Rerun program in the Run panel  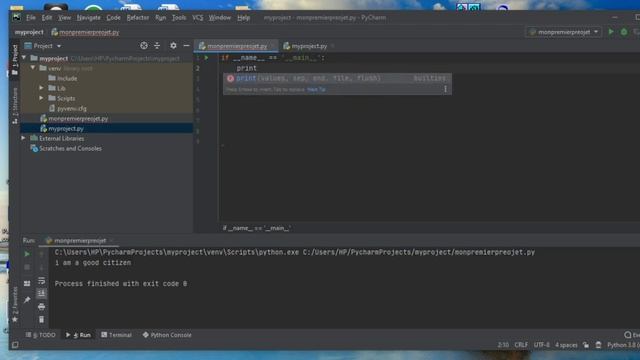click(27, 254)
